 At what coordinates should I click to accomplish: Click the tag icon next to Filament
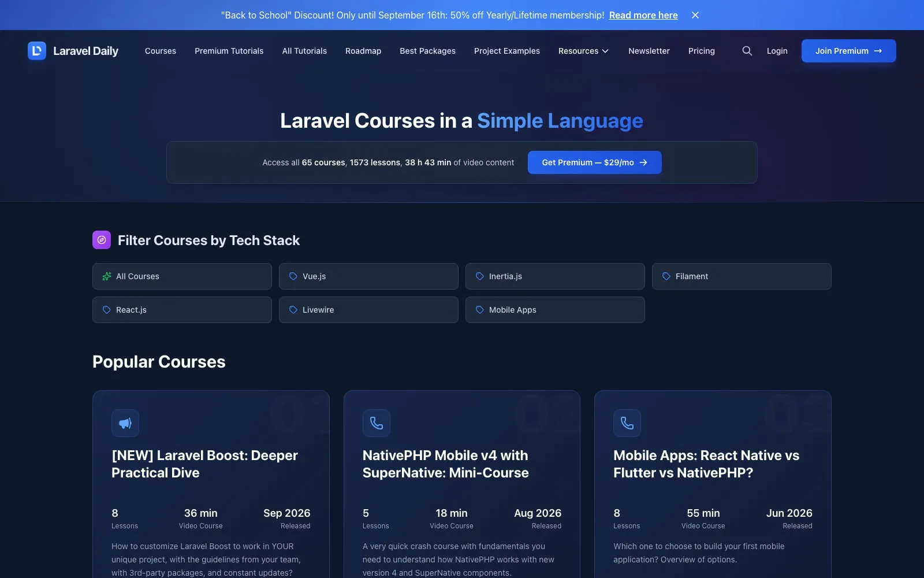point(666,276)
